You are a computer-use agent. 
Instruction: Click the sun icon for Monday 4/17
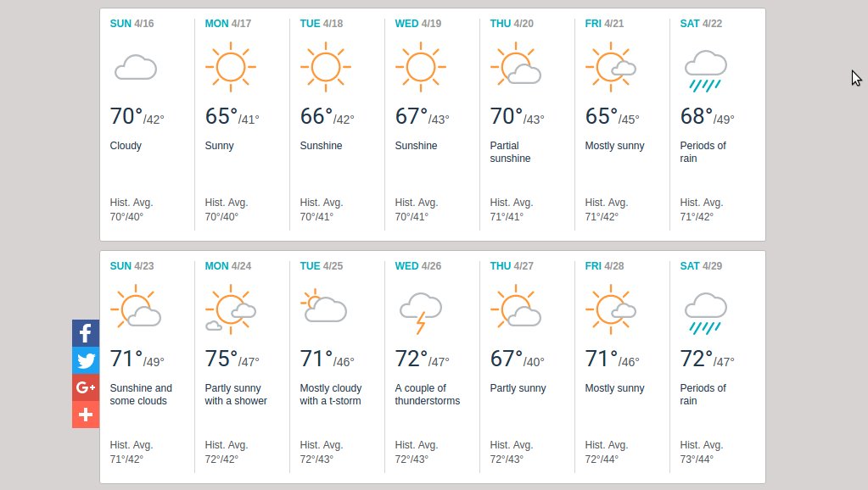[229, 67]
